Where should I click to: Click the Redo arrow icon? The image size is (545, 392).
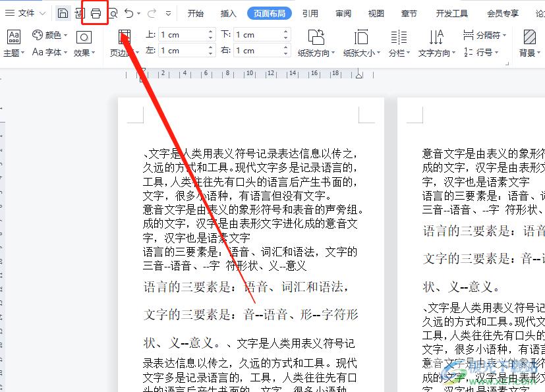click(x=152, y=14)
